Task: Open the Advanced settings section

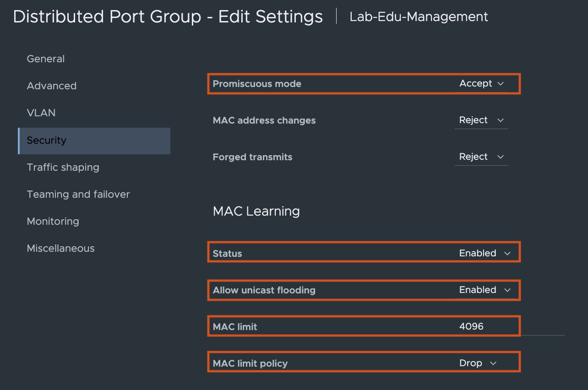Action: coord(52,86)
